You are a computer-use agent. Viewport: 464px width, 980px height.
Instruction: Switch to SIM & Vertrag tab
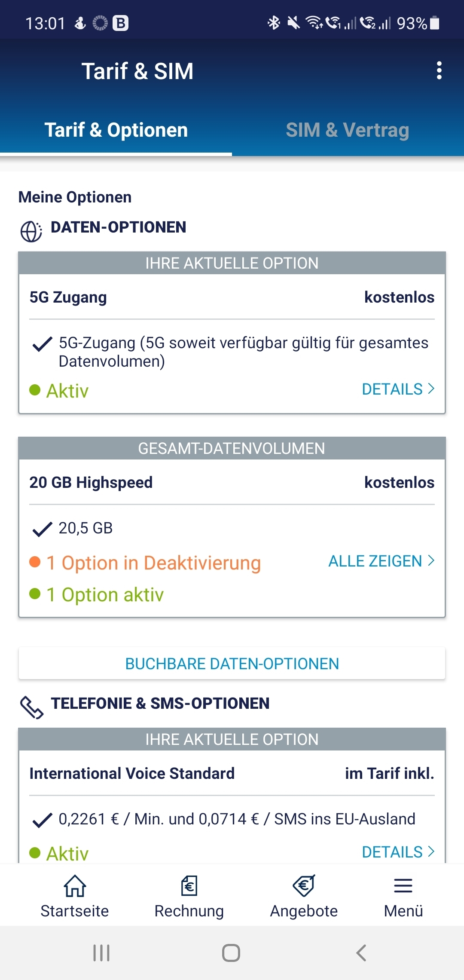click(348, 130)
